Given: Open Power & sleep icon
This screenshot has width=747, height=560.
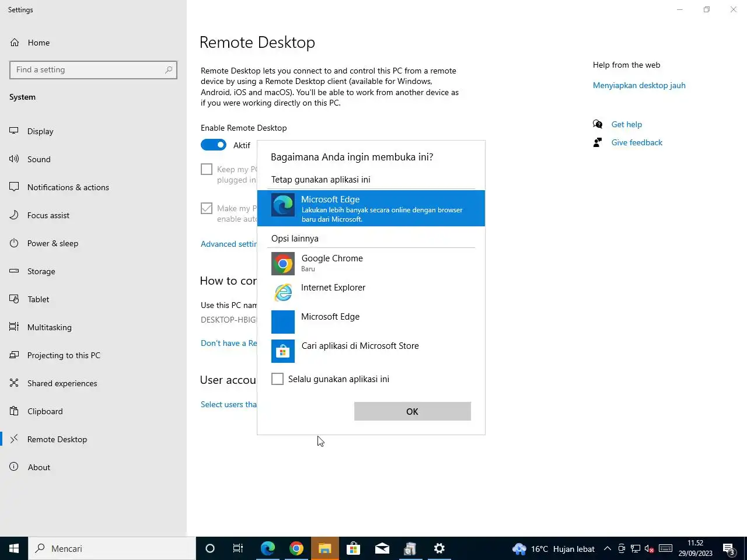Looking at the screenshot, I should (x=14, y=243).
